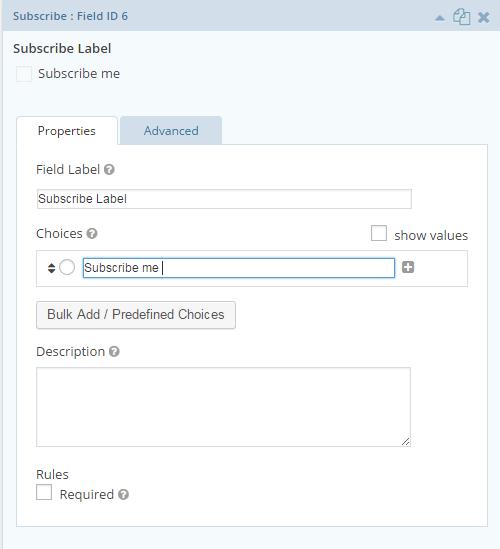Collapse the Subscribe field panel arrow

[x=439, y=18]
